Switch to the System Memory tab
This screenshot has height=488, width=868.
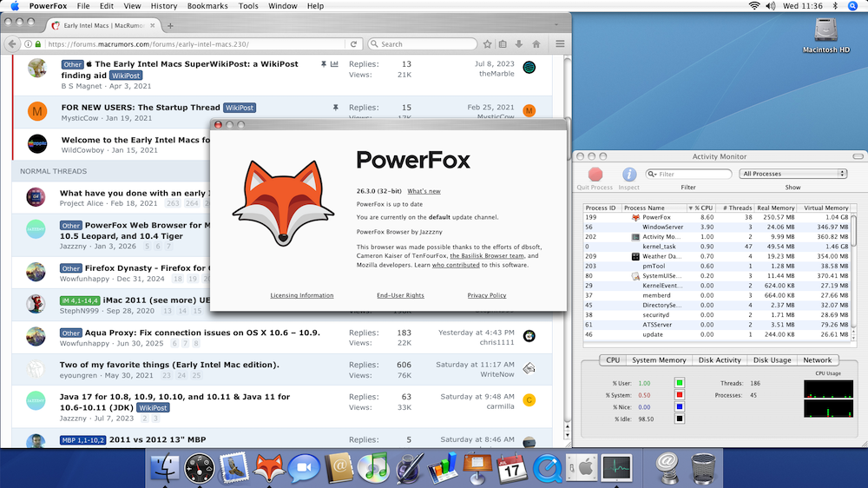(659, 360)
